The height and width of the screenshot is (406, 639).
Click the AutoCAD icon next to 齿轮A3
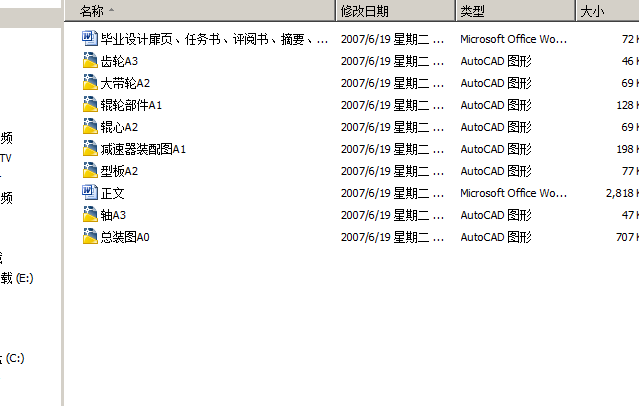pyautogui.click(x=90, y=60)
